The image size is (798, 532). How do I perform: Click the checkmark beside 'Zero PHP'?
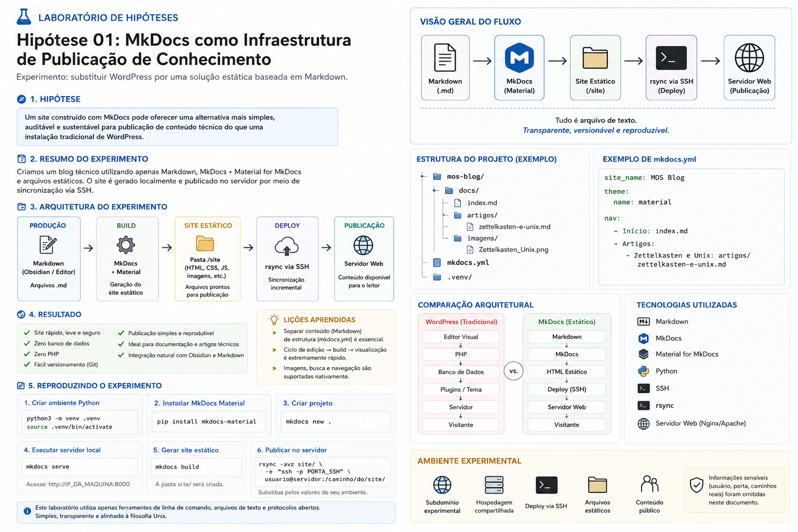click(27, 354)
